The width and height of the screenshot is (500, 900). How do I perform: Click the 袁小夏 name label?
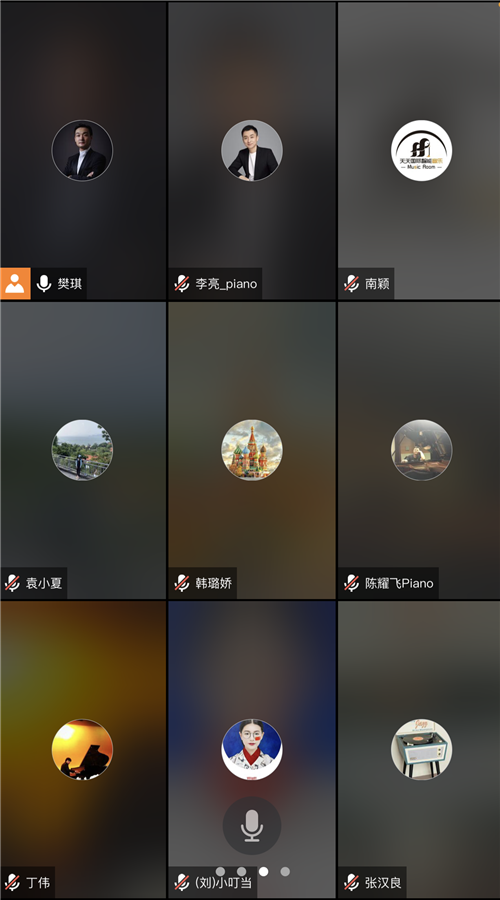pyautogui.click(x=44, y=583)
